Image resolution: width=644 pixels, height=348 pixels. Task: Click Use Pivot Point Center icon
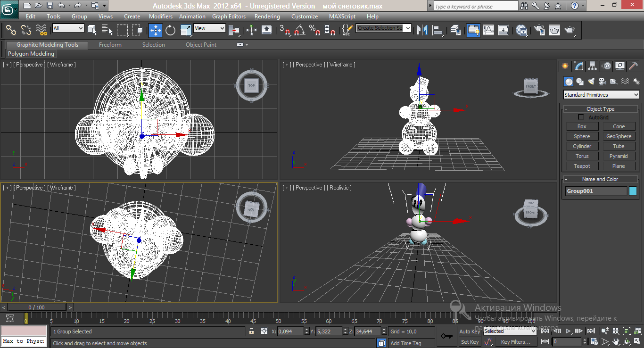click(x=234, y=30)
